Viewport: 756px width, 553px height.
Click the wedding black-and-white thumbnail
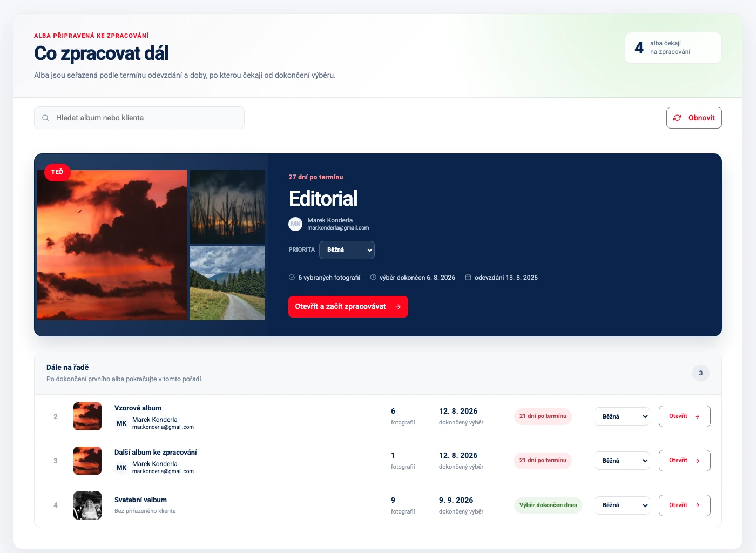pos(87,505)
